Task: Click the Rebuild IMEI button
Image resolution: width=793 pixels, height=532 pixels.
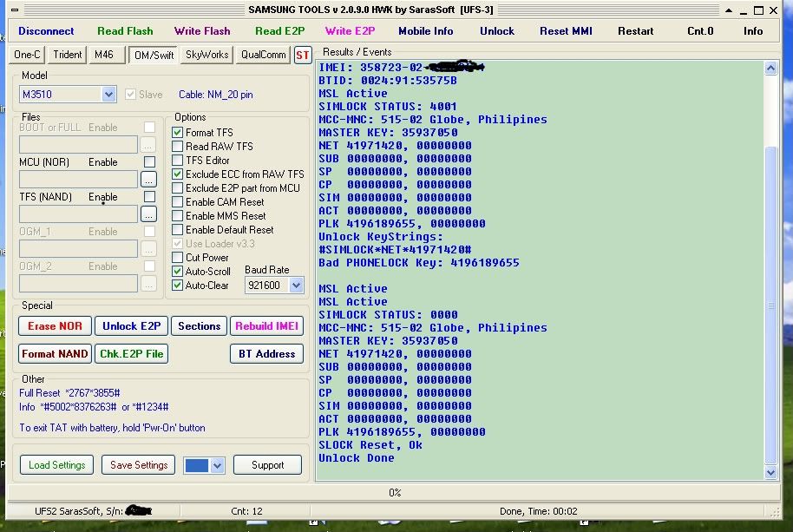Action: tap(266, 326)
